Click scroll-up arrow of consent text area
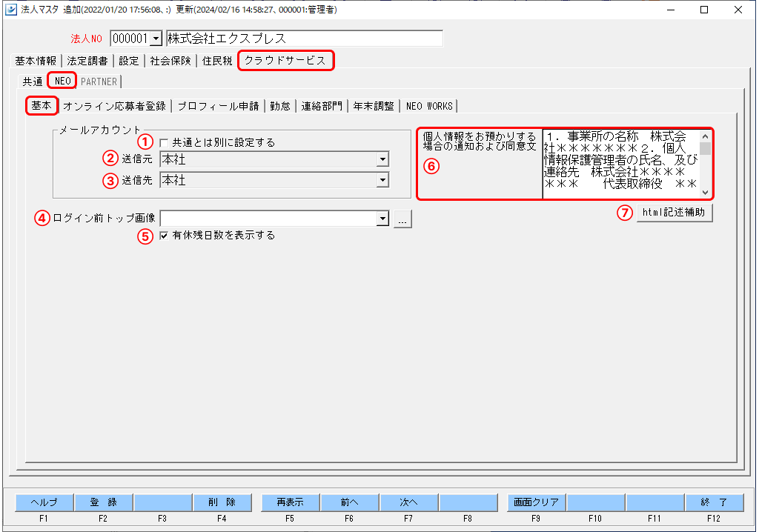Viewport: 759px width, 532px height. [706, 136]
